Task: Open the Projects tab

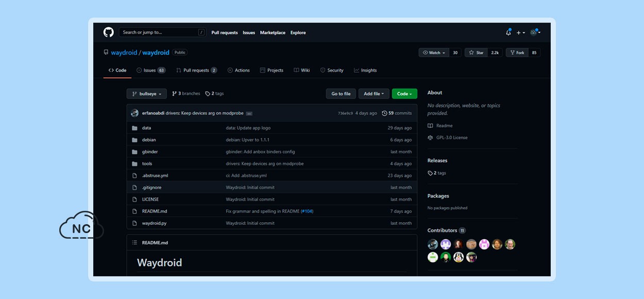Action: pyautogui.click(x=272, y=70)
